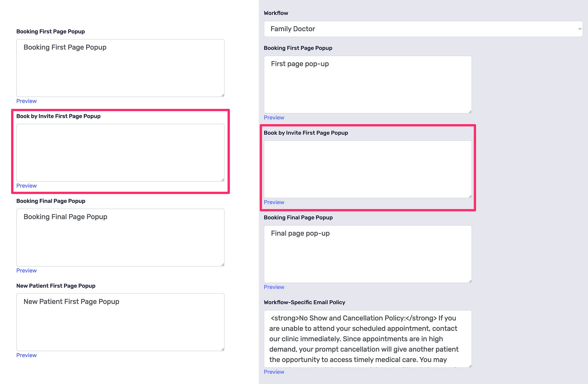The image size is (588, 384).
Task: Click the textarea containing 'Final page pop-up'
Action: click(x=368, y=254)
